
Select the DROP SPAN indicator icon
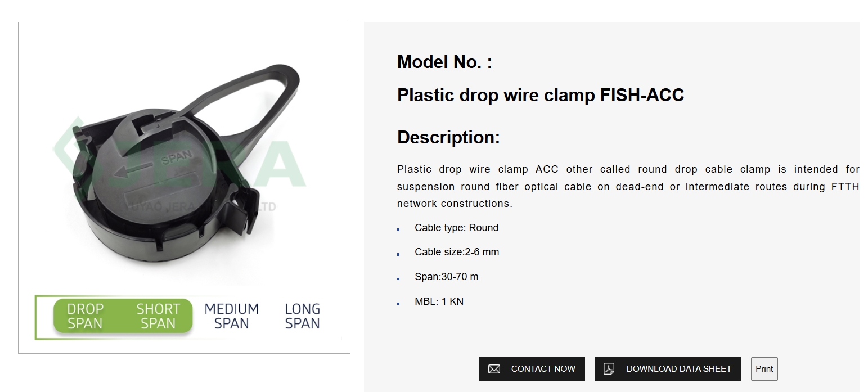click(84, 316)
